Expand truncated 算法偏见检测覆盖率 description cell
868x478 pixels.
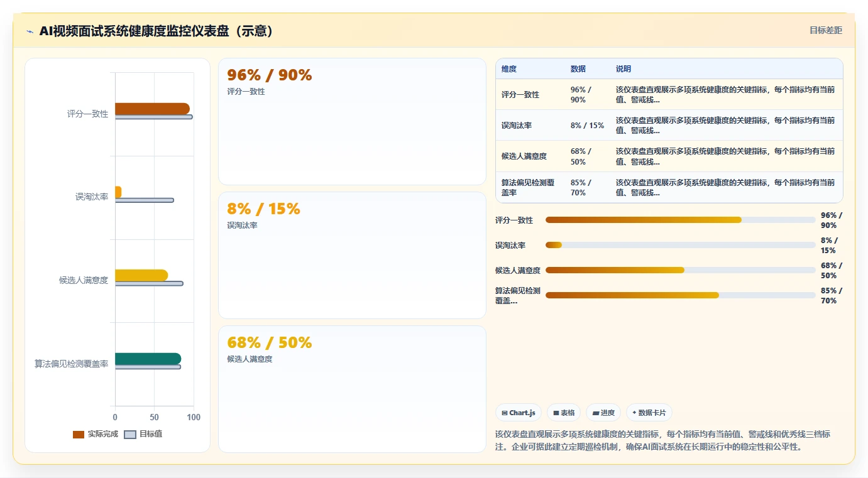tap(725, 187)
